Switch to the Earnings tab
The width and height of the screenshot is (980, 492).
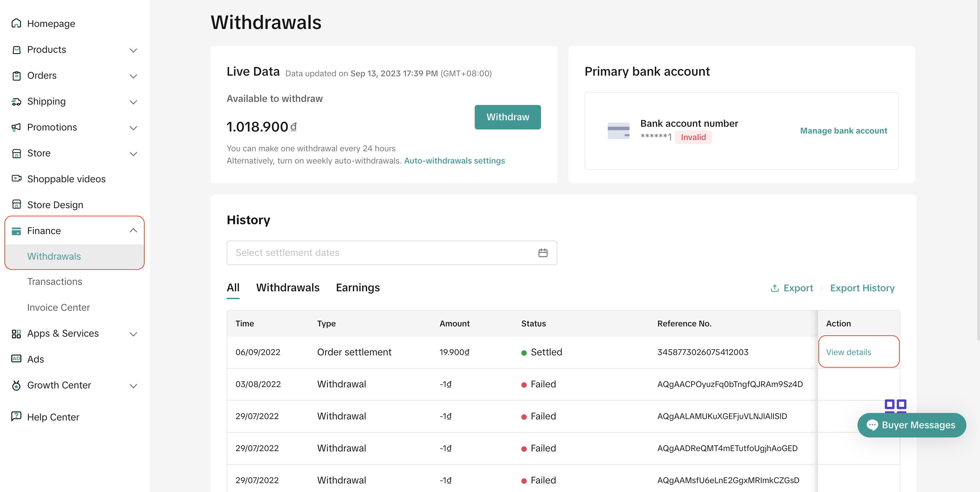pyautogui.click(x=358, y=288)
